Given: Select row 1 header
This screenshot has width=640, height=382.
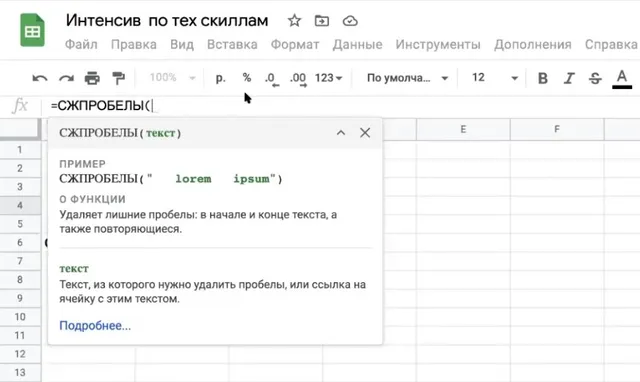Looking at the screenshot, I should point(20,150).
